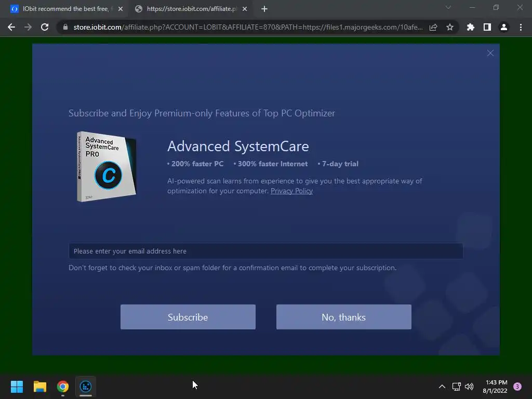
Task: Go back to the previous page
Action: click(11, 27)
